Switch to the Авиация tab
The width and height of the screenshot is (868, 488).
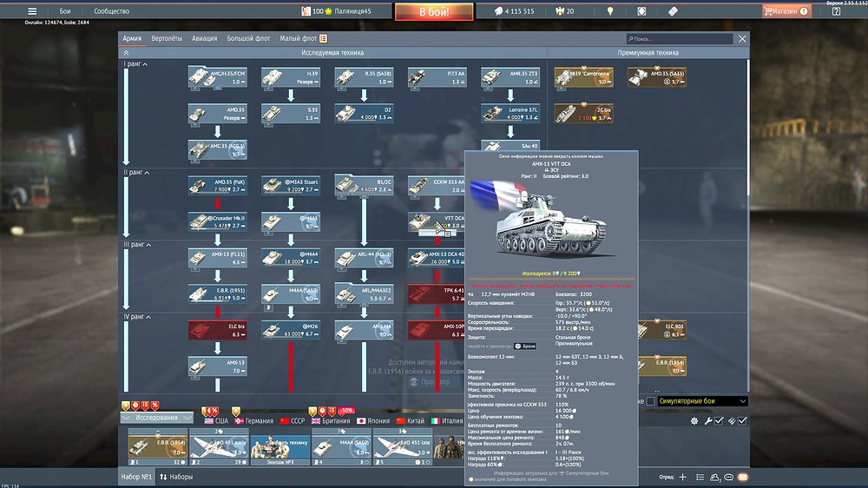point(204,38)
